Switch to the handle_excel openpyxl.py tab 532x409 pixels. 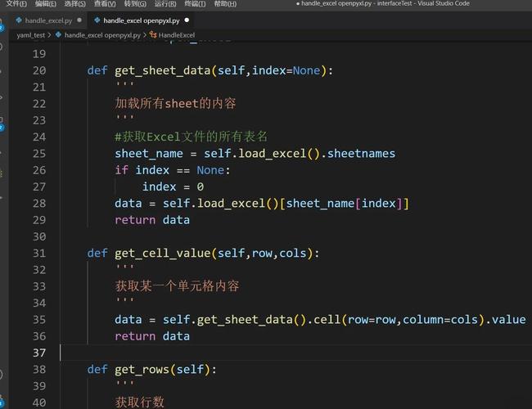pos(141,20)
